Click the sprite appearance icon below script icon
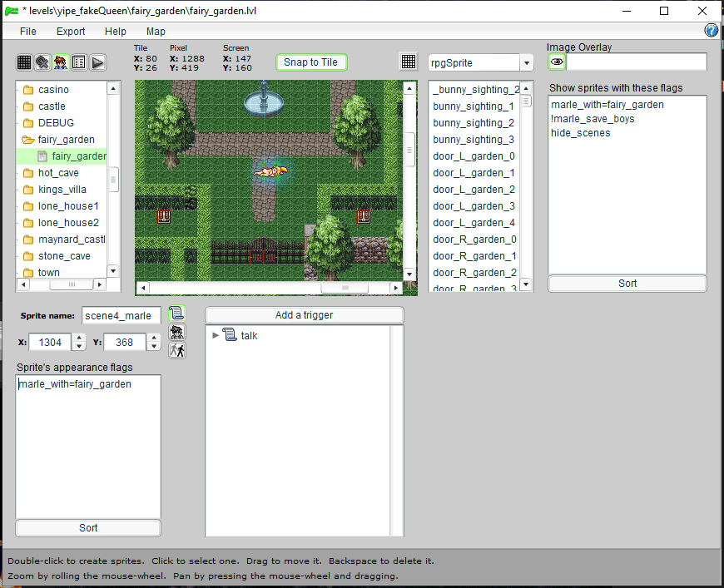The height and width of the screenshot is (588, 724). pyautogui.click(x=176, y=332)
